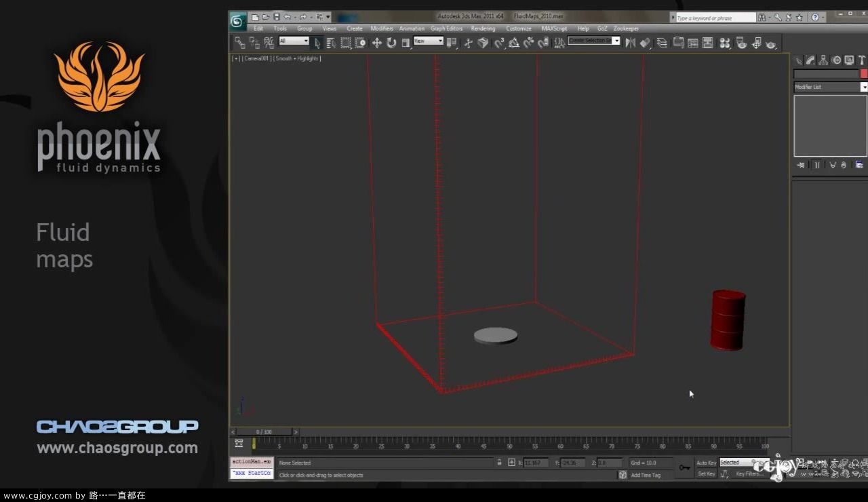Open viewport Smooth + Highlights shading menu
Screen dimensions: 868x502
(297, 58)
